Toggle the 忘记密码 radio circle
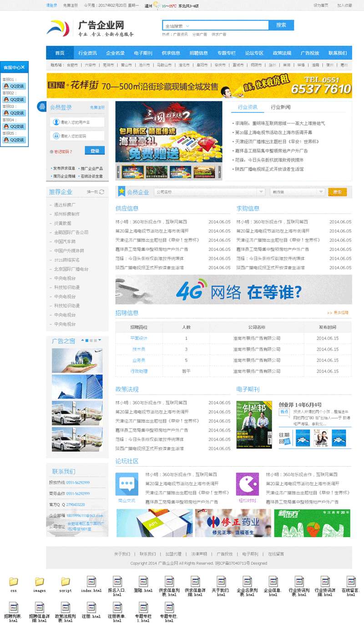The width and height of the screenshot is (364, 629). tap(51, 152)
